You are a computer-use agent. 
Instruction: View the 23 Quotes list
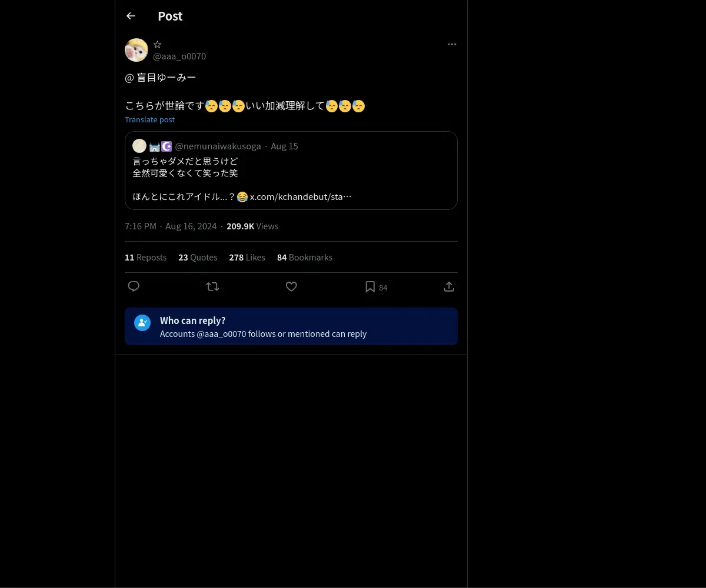pos(198,258)
